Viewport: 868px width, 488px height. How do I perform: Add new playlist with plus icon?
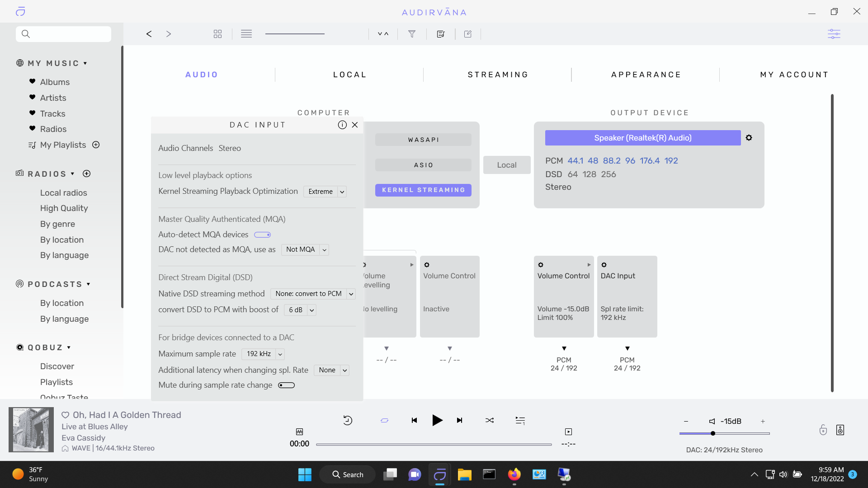pos(96,145)
